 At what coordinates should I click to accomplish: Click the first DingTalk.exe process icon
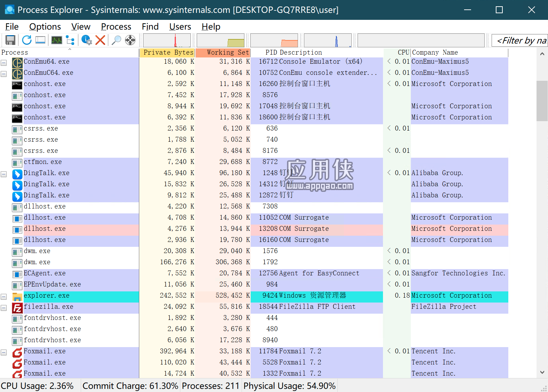pos(17,174)
